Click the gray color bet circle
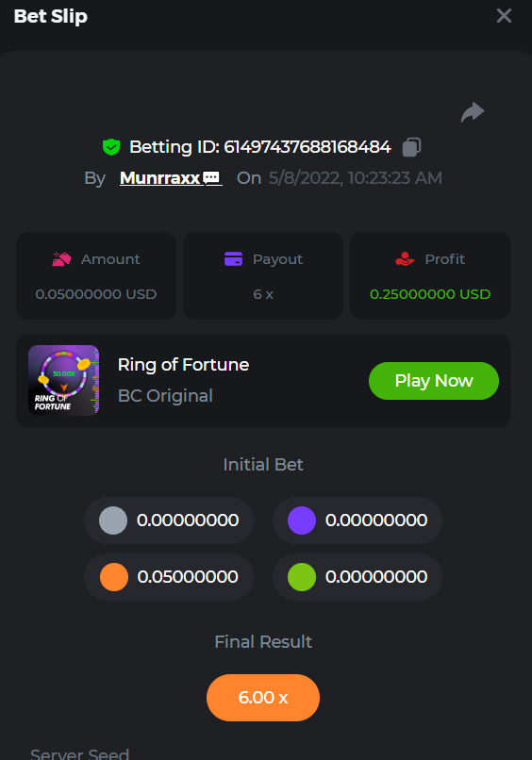 [x=113, y=520]
